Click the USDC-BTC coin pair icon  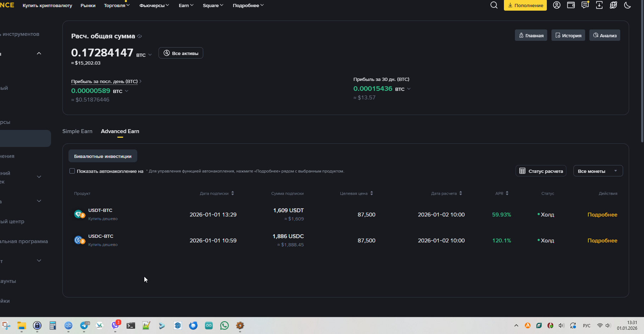(79, 240)
